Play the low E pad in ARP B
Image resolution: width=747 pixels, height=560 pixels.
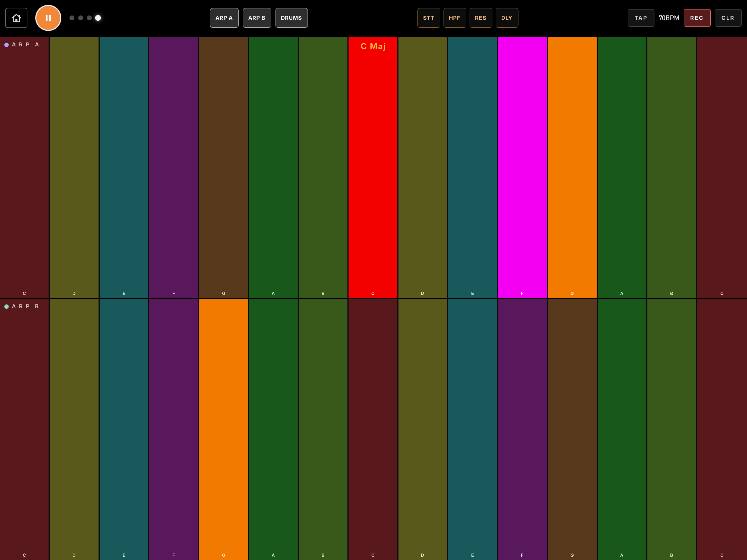click(x=124, y=429)
